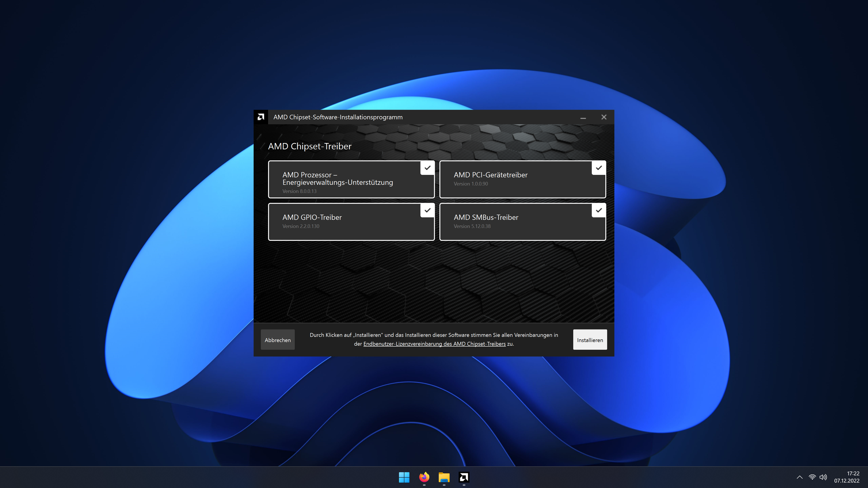This screenshot has height=488, width=868.
Task: Open Firefox from the taskbar
Action: [x=424, y=477]
